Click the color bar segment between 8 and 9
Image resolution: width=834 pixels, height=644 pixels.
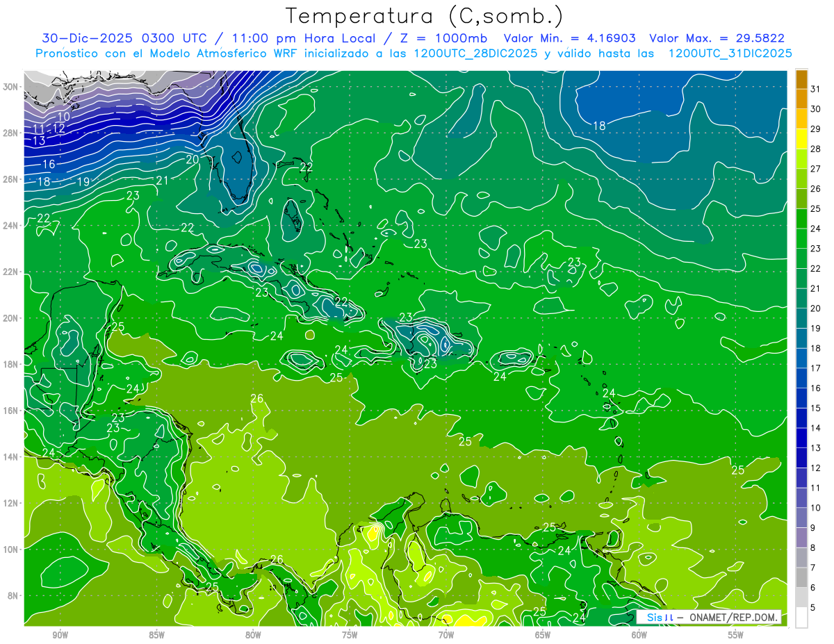click(801, 538)
